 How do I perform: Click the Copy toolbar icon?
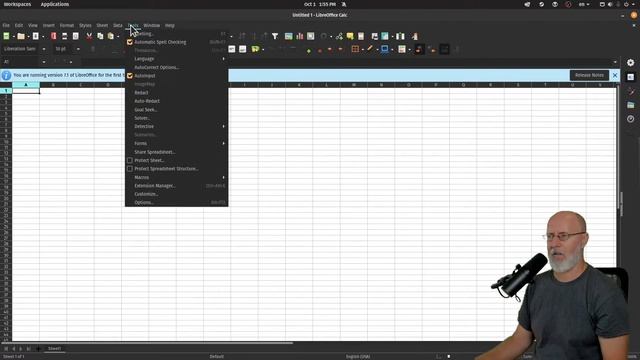tap(100, 36)
